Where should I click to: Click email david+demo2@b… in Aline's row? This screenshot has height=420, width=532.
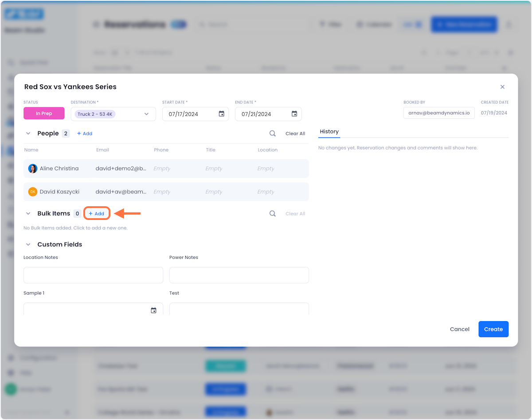click(x=121, y=169)
